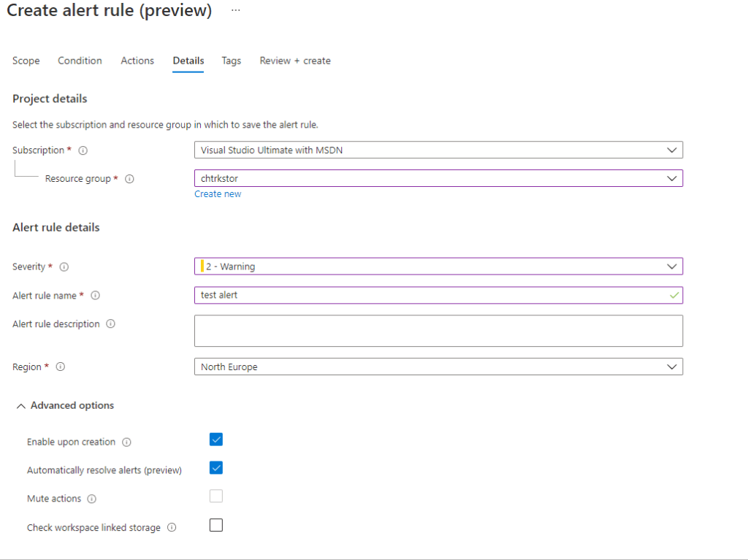Uncheck the Enable upon creation checkbox
Viewport: 748px width, 560px height.
point(216,440)
